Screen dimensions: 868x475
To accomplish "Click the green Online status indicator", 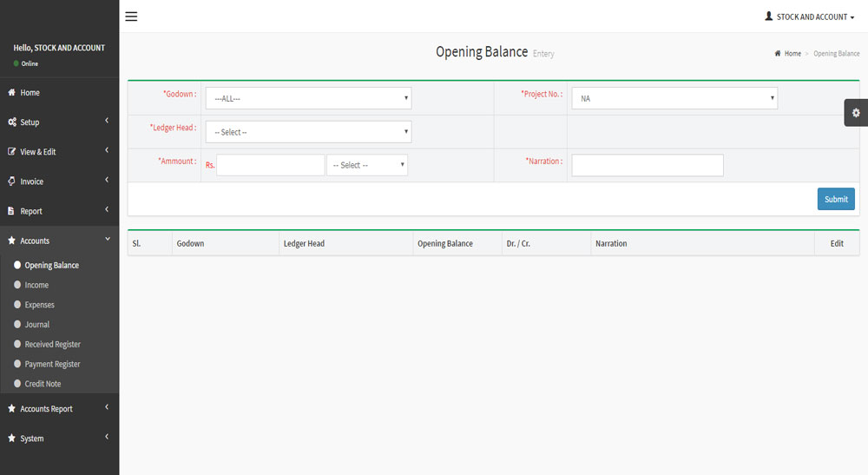I will (16, 63).
